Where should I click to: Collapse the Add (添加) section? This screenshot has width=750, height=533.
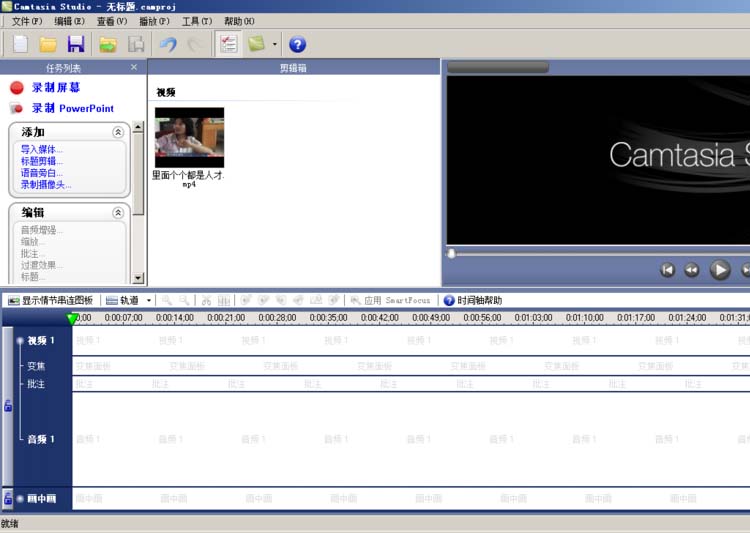tap(118, 132)
